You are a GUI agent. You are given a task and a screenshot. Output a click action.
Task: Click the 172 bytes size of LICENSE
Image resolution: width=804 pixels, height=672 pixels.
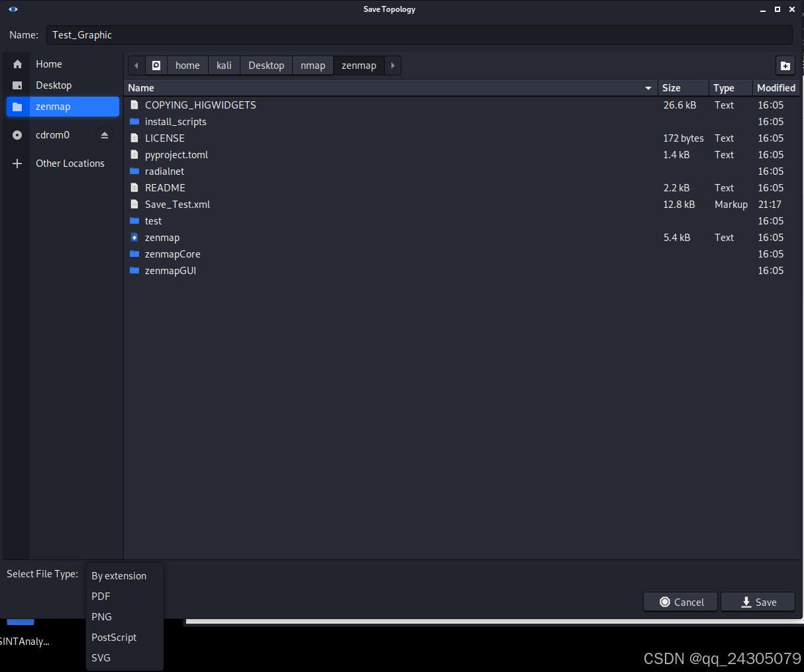click(683, 138)
